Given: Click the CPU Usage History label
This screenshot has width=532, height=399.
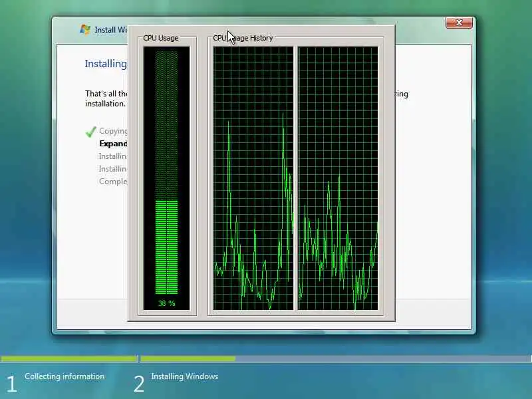Looking at the screenshot, I should click(243, 38).
